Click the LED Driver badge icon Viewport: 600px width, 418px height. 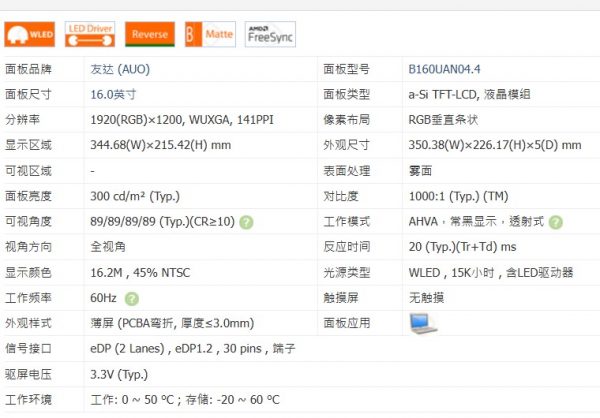[90, 35]
